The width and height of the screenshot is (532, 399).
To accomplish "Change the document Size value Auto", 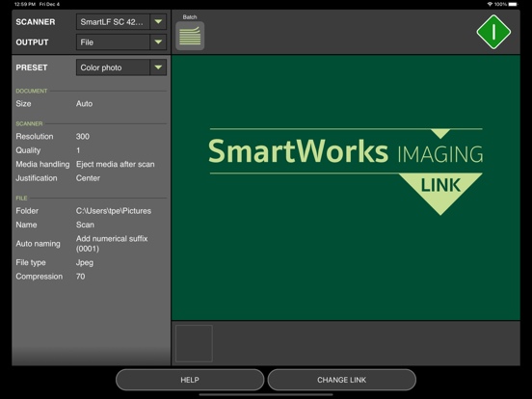I will pyautogui.click(x=84, y=103).
